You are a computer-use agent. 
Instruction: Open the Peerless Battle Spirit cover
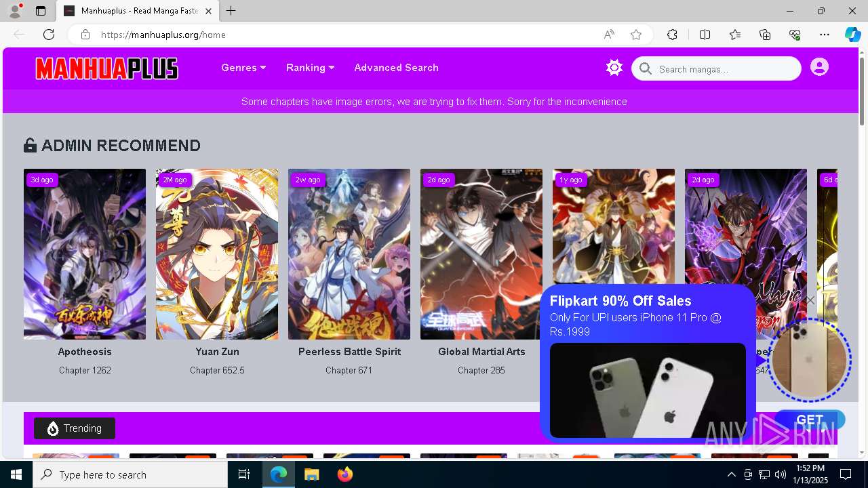click(x=349, y=254)
